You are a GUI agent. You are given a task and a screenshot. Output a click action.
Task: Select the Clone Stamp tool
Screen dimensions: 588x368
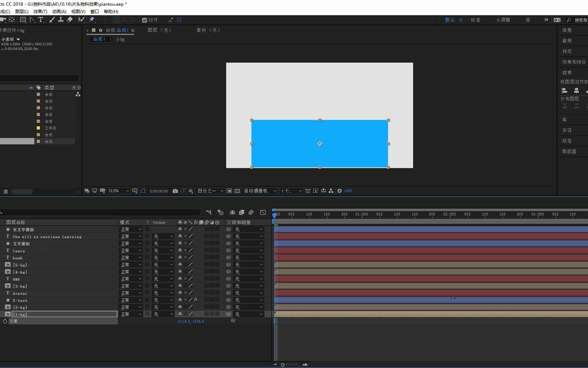pos(61,20)
